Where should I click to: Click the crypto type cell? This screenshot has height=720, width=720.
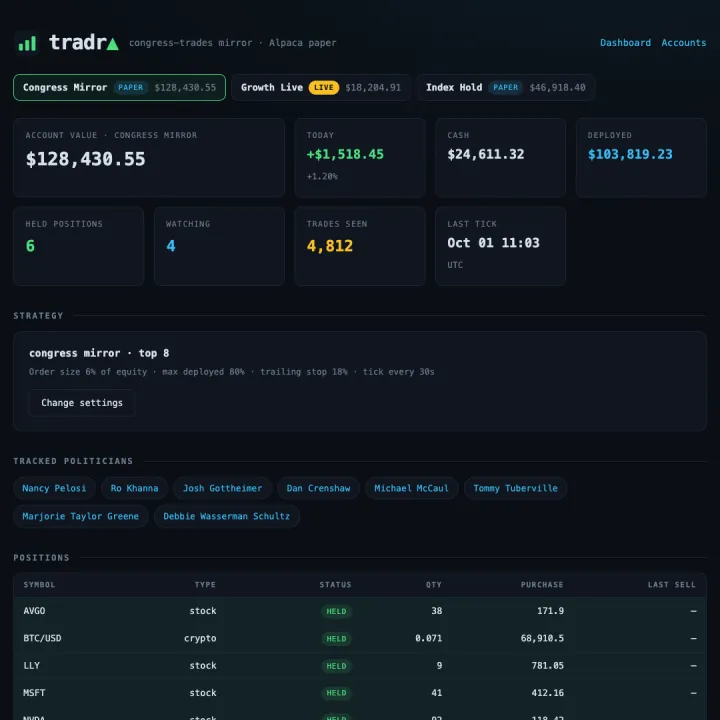click(x=200, y=638)
